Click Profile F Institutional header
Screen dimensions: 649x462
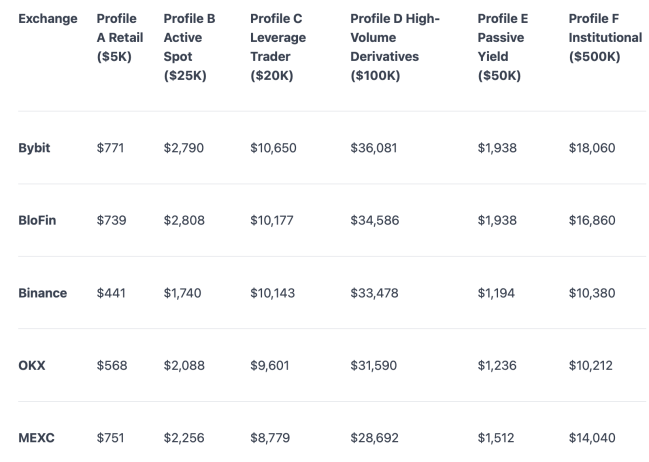pos(605,37)
